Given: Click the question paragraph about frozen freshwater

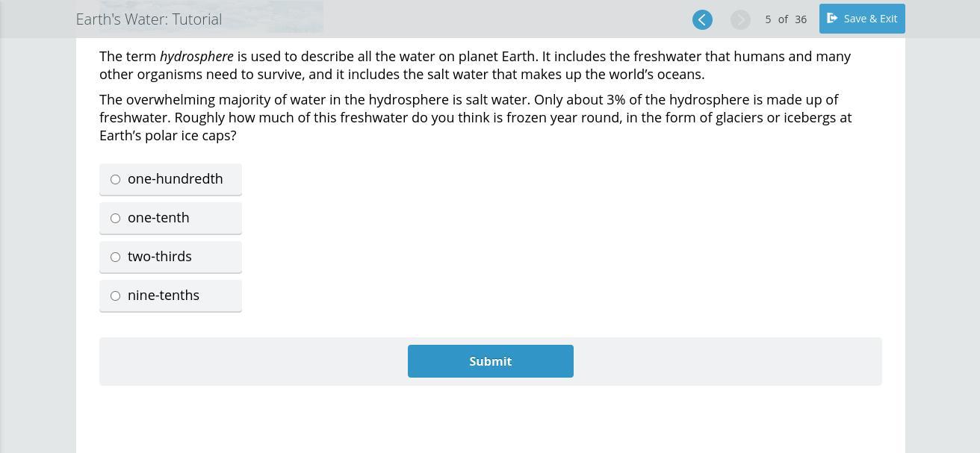Looking at the screenshot, I should point(475,118).
